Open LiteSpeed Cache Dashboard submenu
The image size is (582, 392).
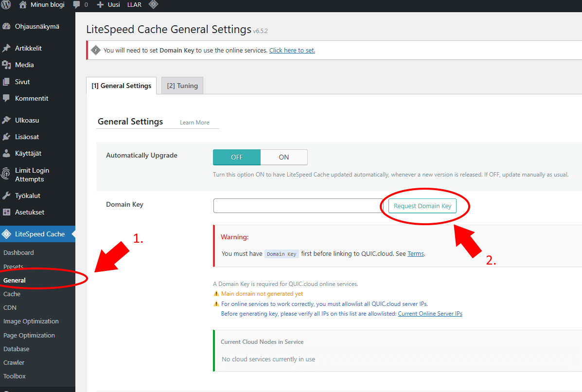pyautogui.click(x=18, y=252)
